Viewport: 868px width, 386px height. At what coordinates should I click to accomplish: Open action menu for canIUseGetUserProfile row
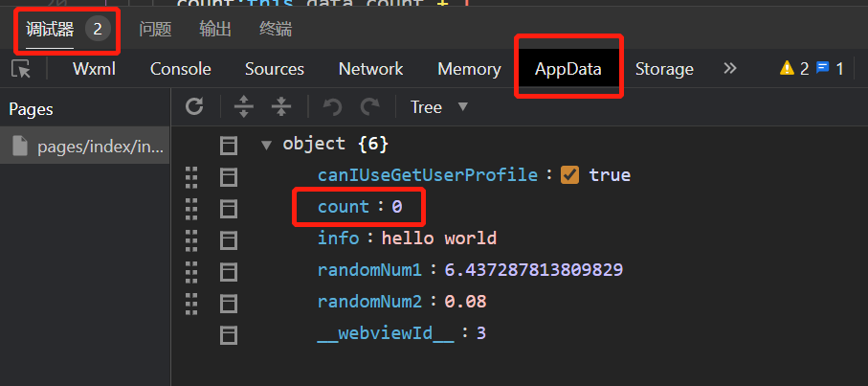tap(228, 177)
